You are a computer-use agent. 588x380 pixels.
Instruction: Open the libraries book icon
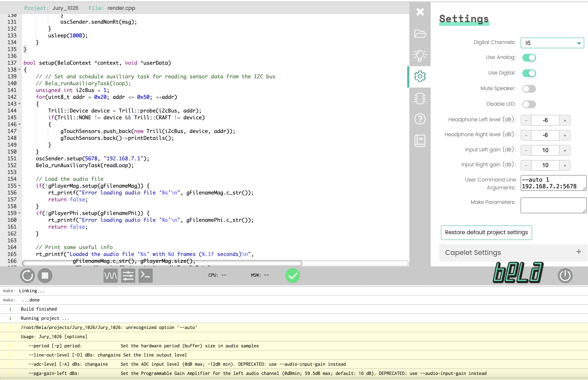click(420, 141)
